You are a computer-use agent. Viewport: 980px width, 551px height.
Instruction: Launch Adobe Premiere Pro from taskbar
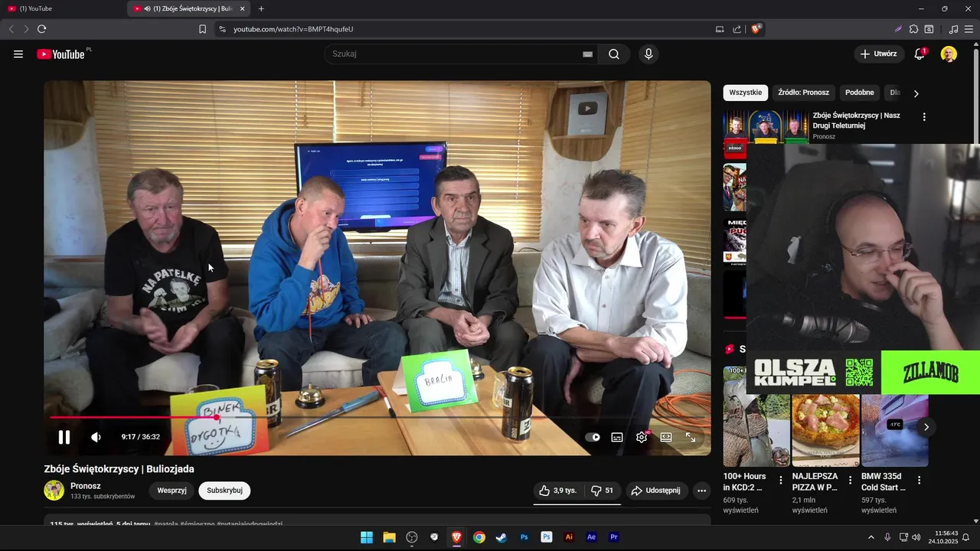[x=613, y=537]
